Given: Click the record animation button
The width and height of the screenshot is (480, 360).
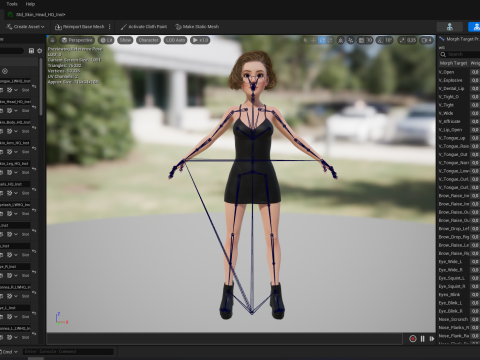Looking at the screenshot, I should pyautogui.click(x=413, y=339).
